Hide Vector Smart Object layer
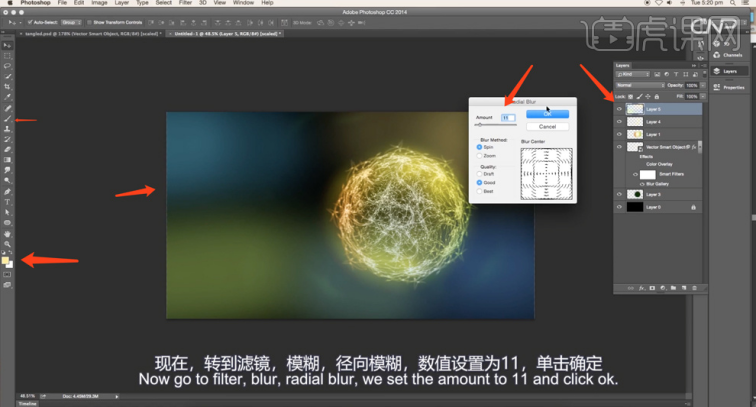The image size is (756, 407). tap(620, 147)
